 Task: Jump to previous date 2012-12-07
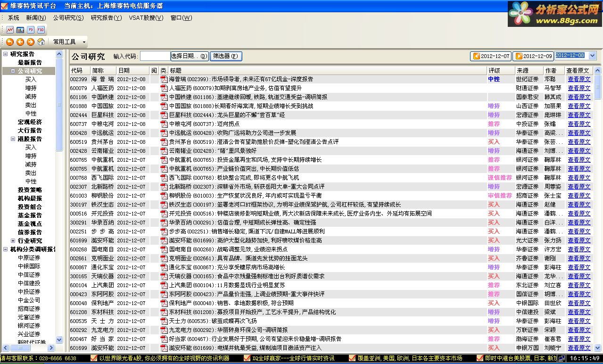(491, 56)
